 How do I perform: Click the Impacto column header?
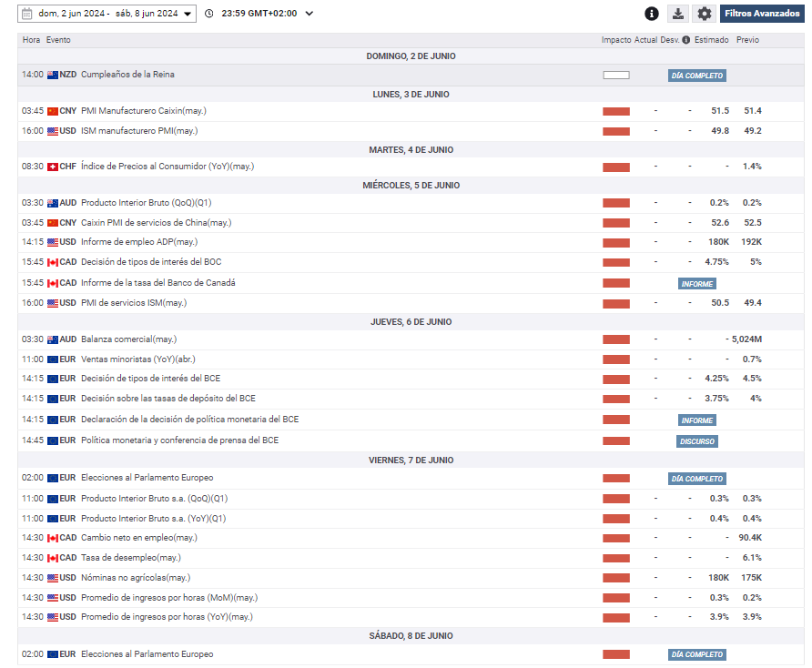[615, 40]
